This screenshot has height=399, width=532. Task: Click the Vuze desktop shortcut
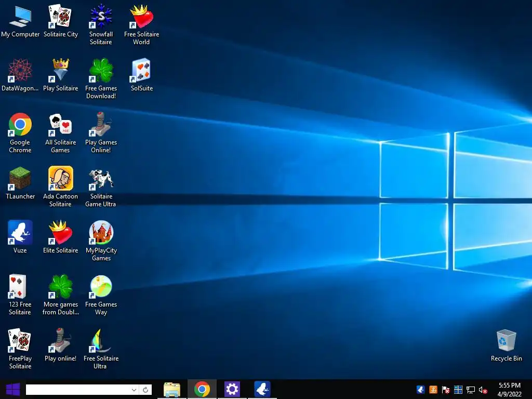[x=20, y=237]
